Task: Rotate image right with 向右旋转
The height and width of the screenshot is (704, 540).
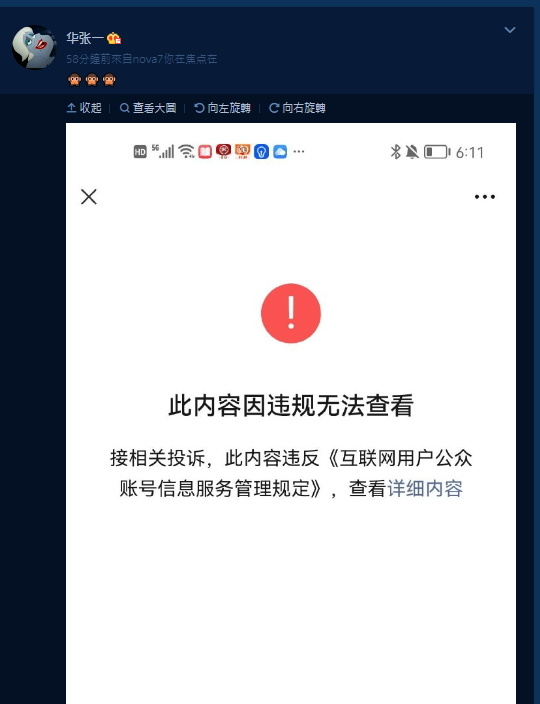Action: tap(297, 108)
